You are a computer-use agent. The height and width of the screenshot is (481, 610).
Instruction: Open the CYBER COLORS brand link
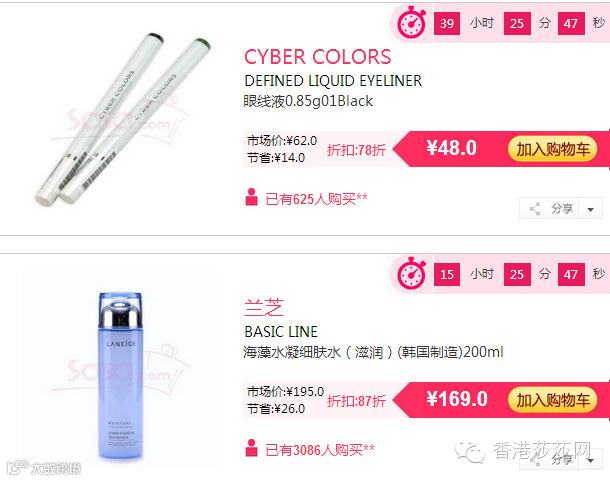click(317, 57)
